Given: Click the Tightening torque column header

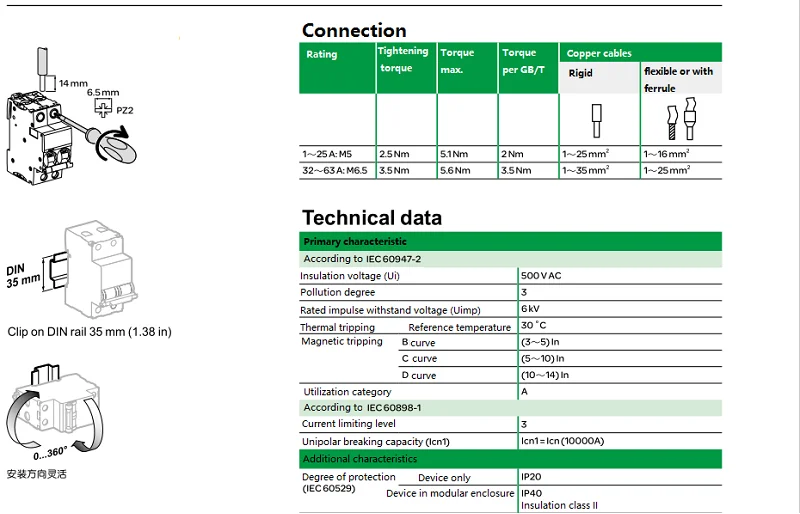Looking at the screenshot, I should tap(406, 68).
